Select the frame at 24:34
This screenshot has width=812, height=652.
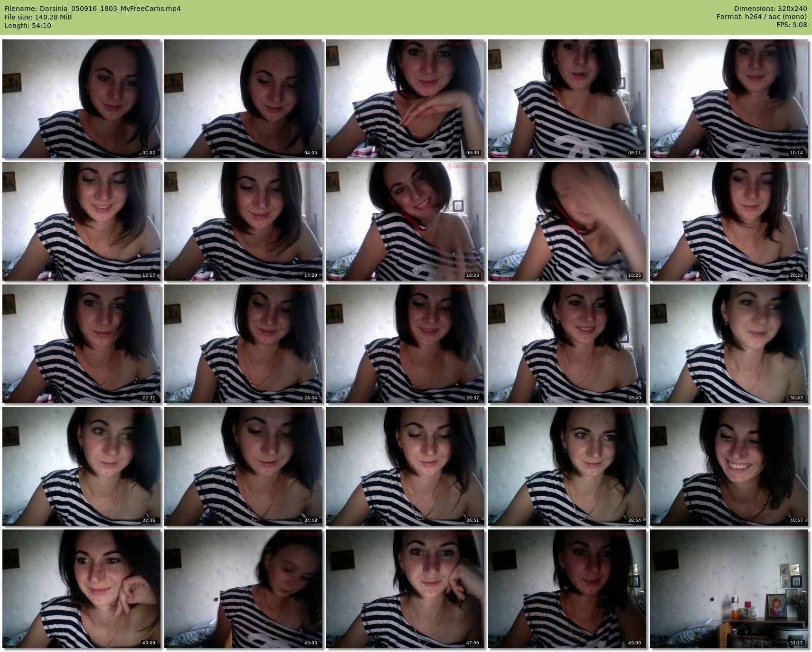point(244,344)
